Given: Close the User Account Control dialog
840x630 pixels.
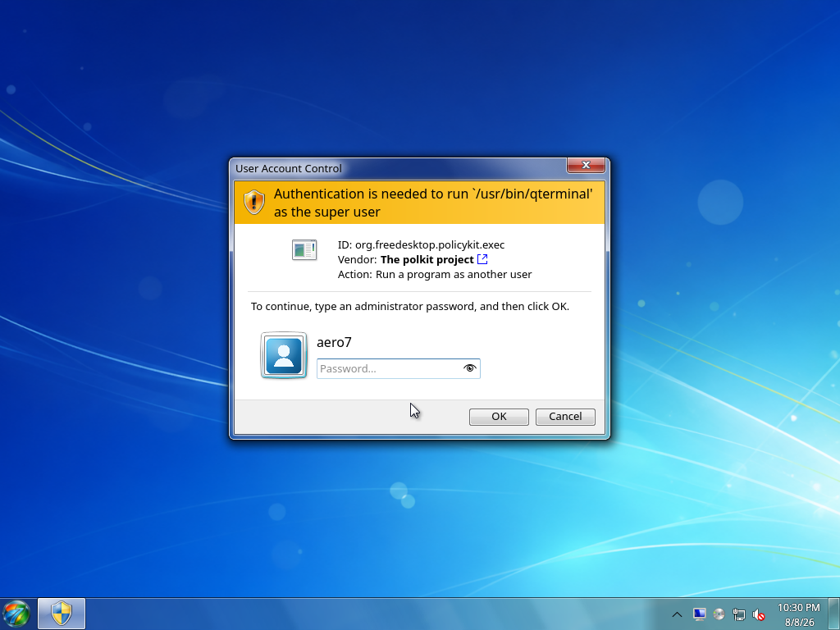Looking at the screenshot, I should [586, 165].
